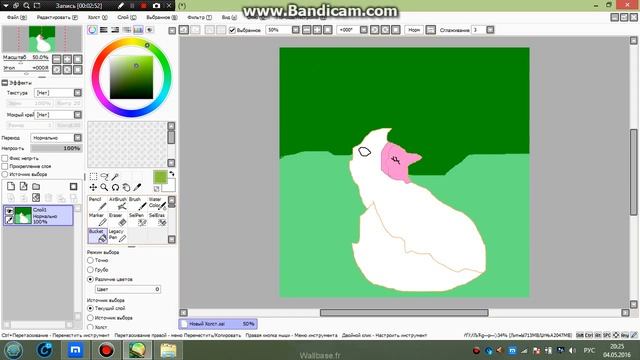640x360 pixels.
Task: Open the Текстура dropdown
Action: coord(78,93)
